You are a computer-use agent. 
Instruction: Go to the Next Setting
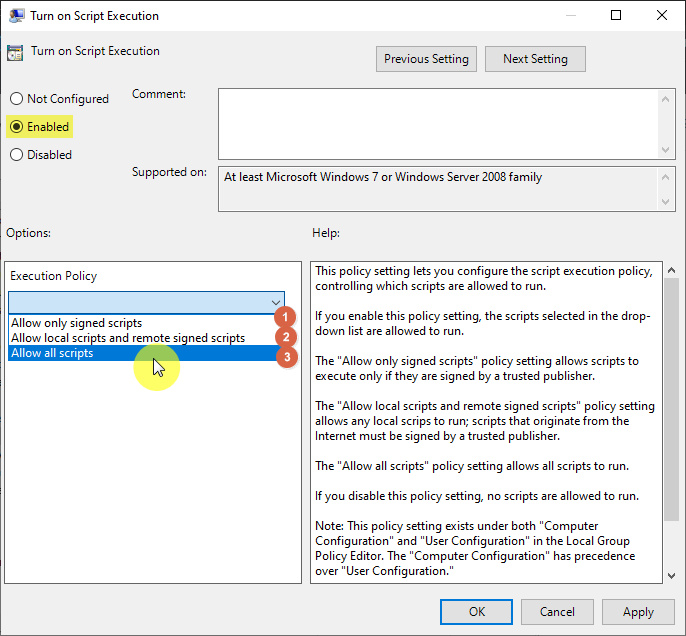pyautogui.click(x=535, y=59)
